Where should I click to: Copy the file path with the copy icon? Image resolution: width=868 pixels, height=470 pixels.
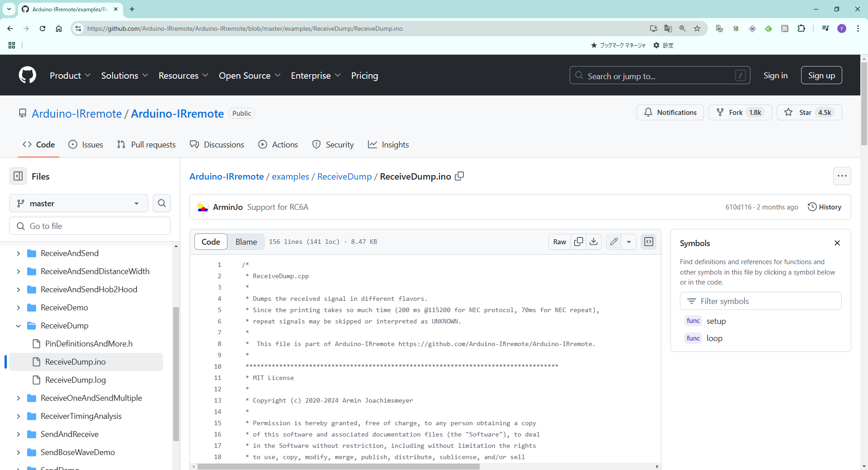(x=459, y=176)
